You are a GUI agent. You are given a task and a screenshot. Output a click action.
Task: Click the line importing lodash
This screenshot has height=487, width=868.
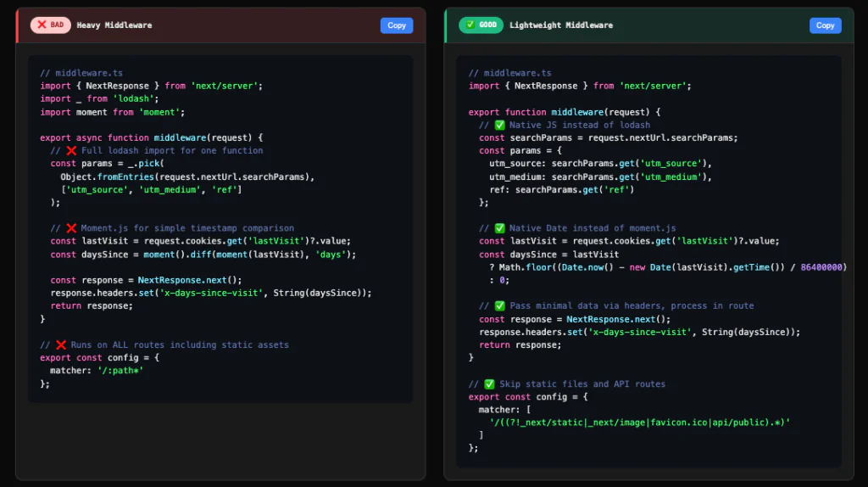pos(99,98)
